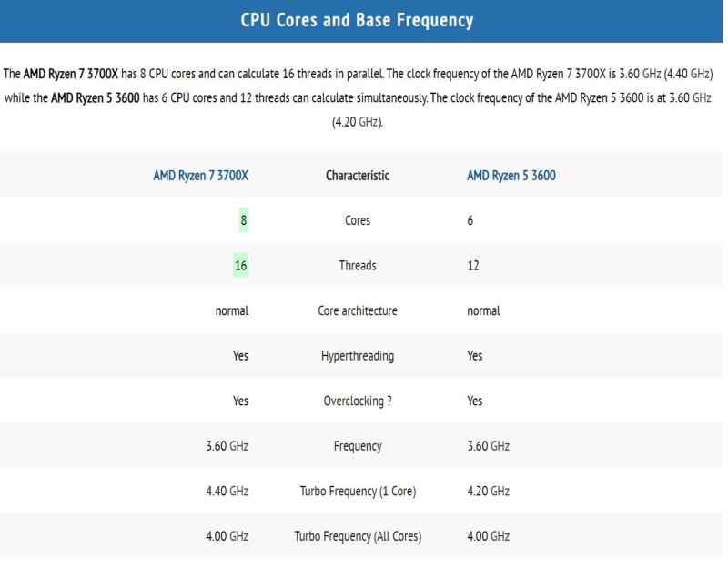The width and height of the screenshot is (728, 569).
Task: Open the AMD Ryzen 7 3700X column header link
Action: [200, 176]
